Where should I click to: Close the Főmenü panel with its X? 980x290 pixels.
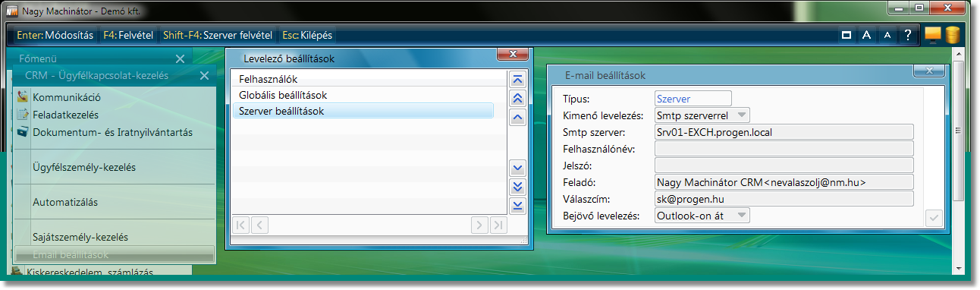pyautogui.click(x=180, y=58)
